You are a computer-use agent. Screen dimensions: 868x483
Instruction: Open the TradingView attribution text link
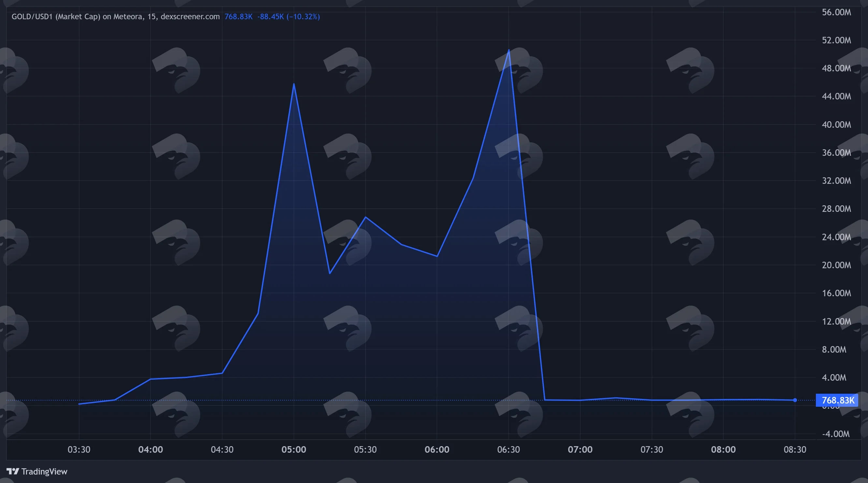(x=44, y=472)
